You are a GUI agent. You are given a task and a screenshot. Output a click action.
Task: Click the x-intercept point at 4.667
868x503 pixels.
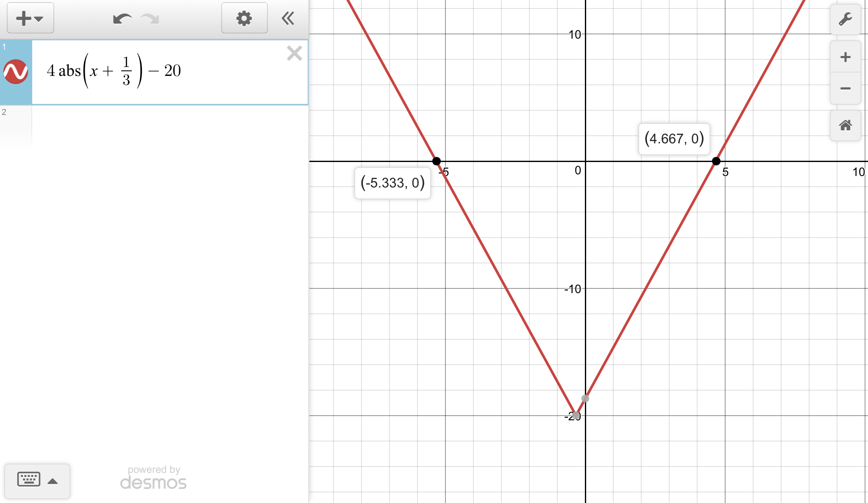pos(716,161)
